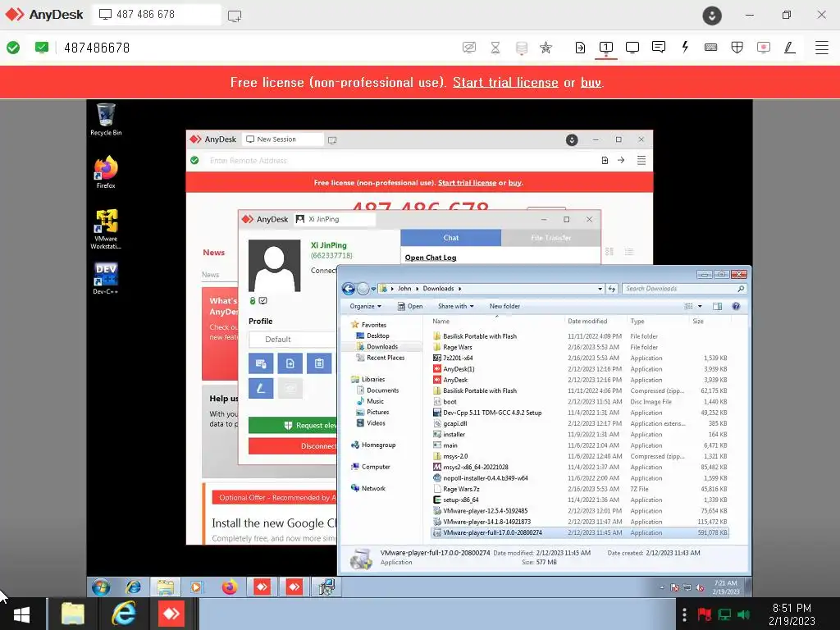Image resolution: width=840 pixels, height=630 pixels.
Task: Click the new session tab plus icon
Action: tap(235, 16)
